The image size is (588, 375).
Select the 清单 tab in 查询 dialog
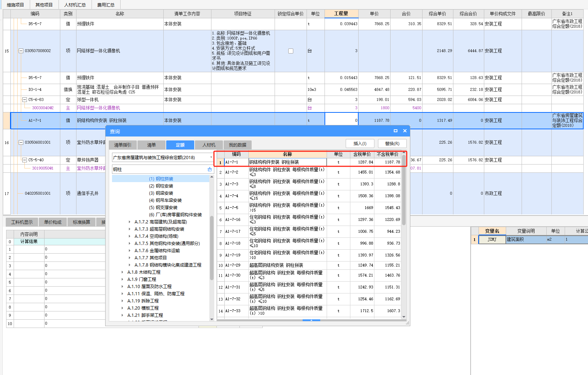(151, 145)
